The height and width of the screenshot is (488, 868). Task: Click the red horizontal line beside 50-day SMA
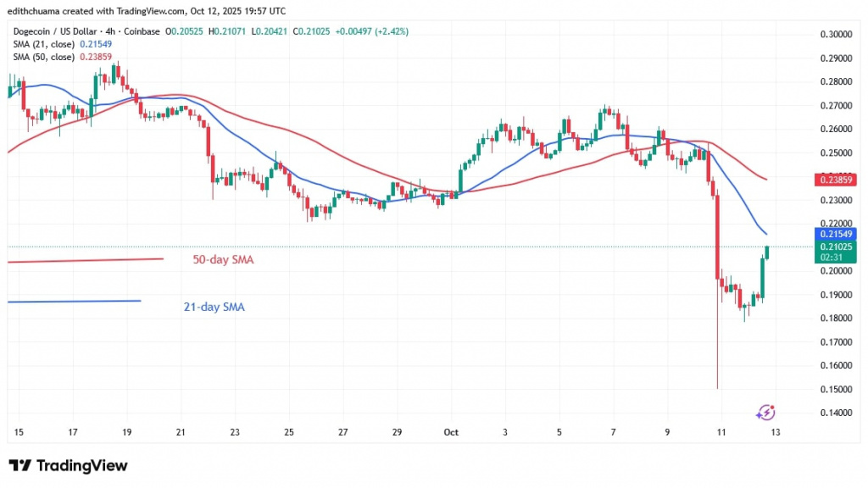pos(85,260)
